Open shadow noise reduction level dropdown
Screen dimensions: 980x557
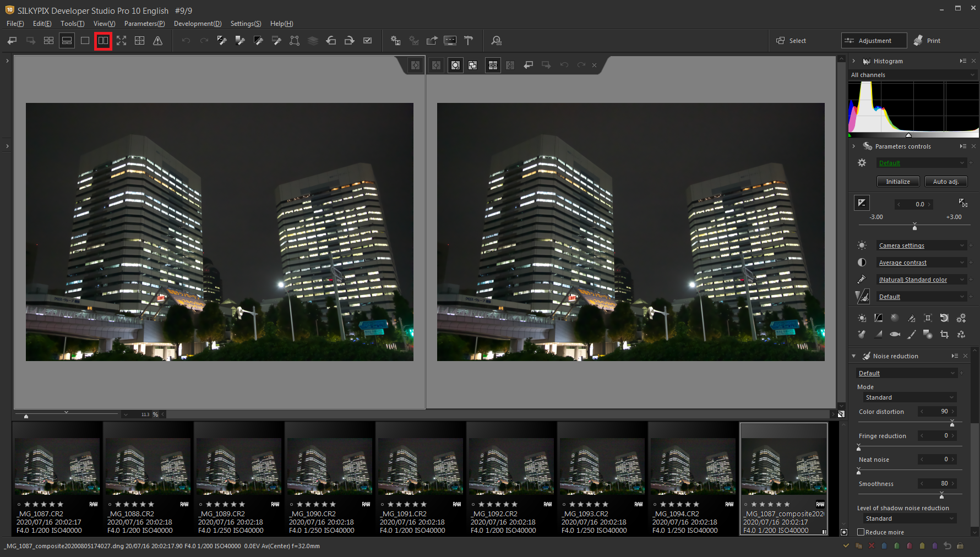pos(910,518)
